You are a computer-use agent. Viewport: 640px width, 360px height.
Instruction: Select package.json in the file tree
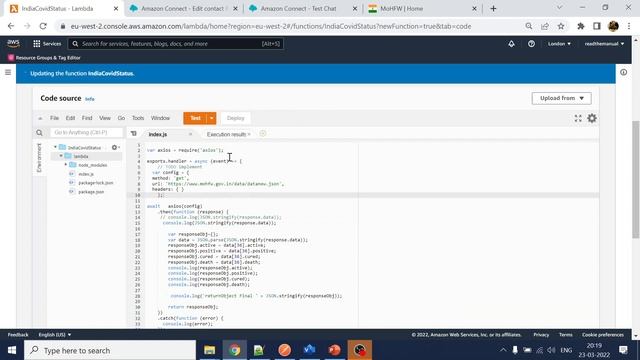(x=91, y=191)
